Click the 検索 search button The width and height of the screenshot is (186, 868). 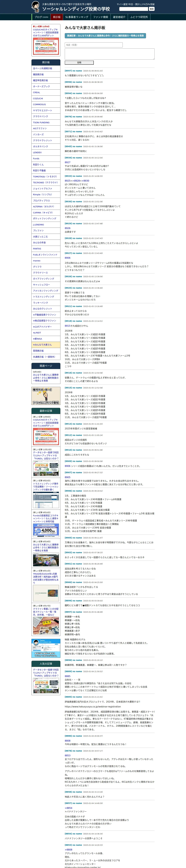click(152, 9)
